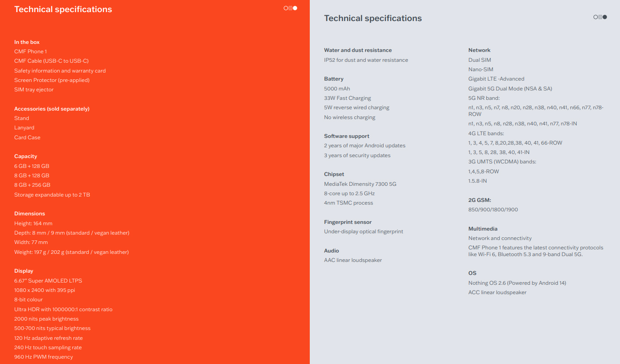The height and width of the screenshot is (364, 620).
Task: Click '960 Hz PWM frequency'
Action: 43,357
